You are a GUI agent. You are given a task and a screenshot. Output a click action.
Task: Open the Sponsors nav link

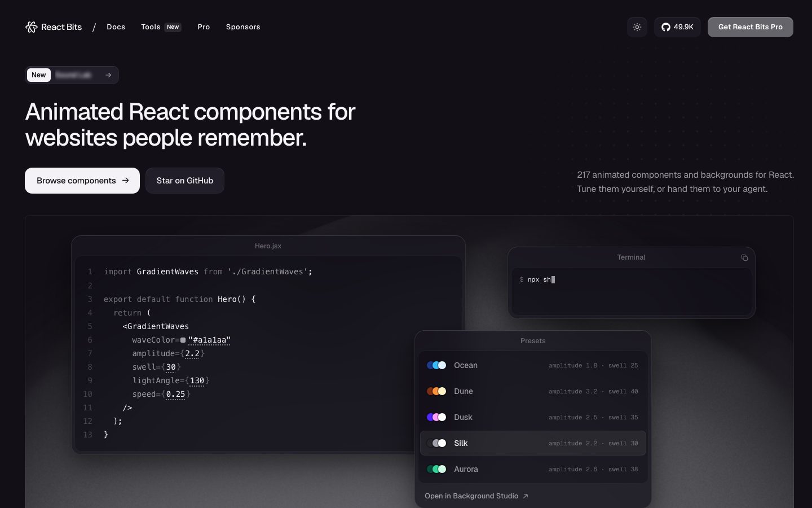(243, 27)
